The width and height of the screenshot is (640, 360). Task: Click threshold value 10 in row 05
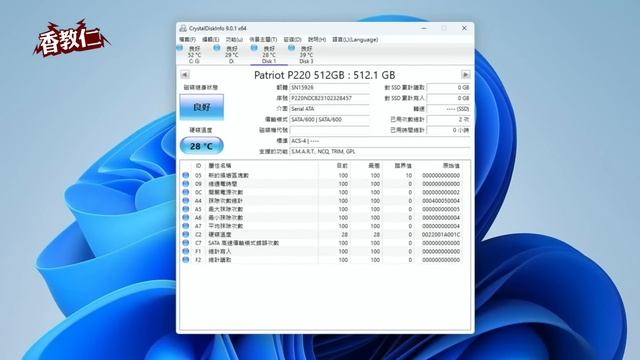pos(408,176)
